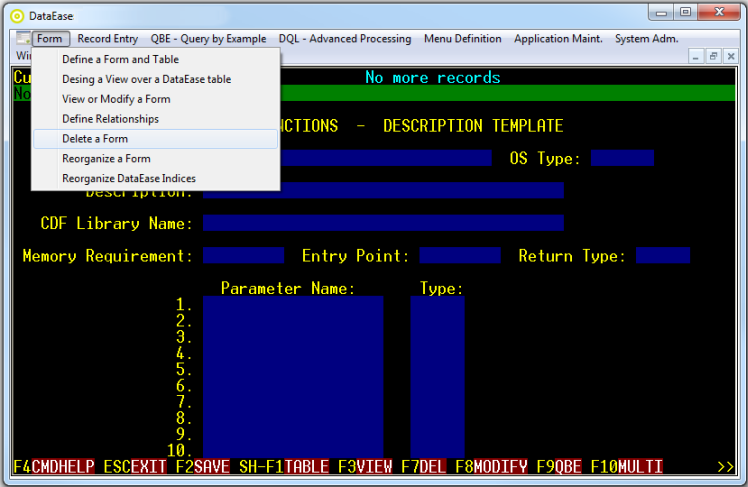Select Reorganize a Form
The height and width of the screenshot is (487, 748).
point(156,158)
